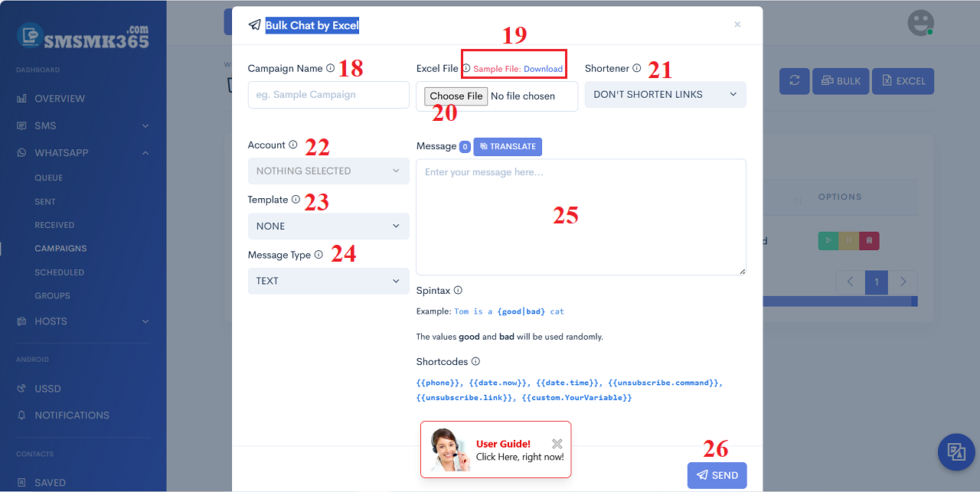Viewport: 980px width, 492px height.
Task: Click the user avatar smiley icon
Action: coord(920,23)
